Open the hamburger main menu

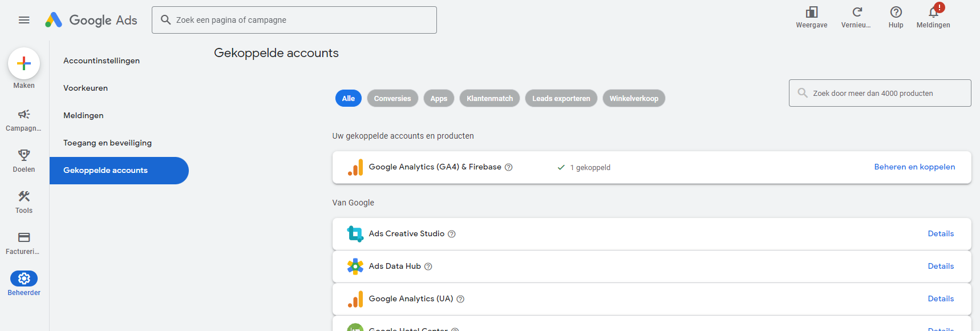tap(24, 20)
